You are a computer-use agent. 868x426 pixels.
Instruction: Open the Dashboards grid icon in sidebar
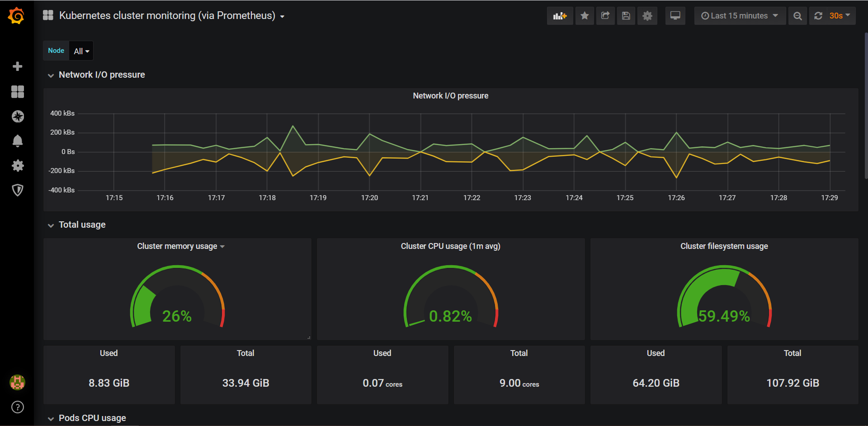(x=17, y=92)
